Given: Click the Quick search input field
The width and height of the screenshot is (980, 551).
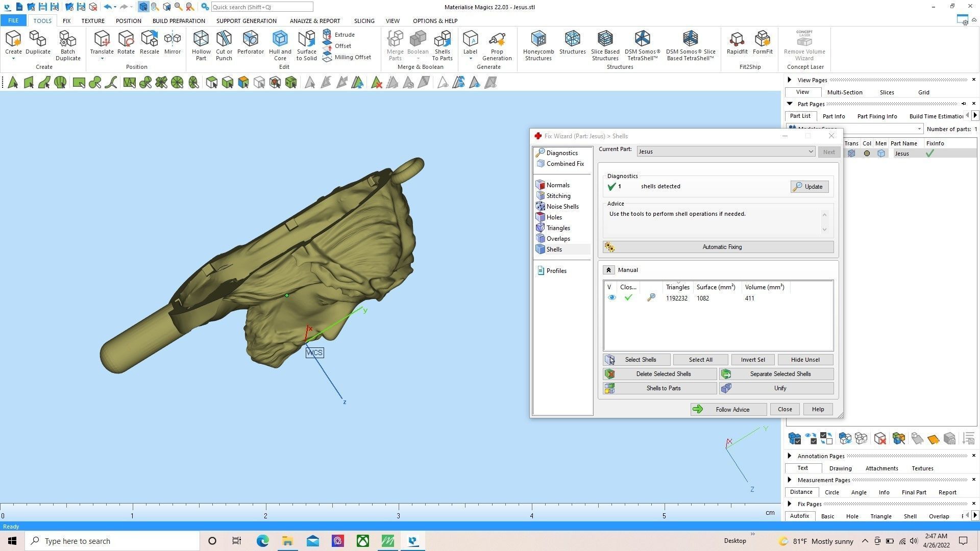Looking at the screenshot, I should [x=261, y=7].
